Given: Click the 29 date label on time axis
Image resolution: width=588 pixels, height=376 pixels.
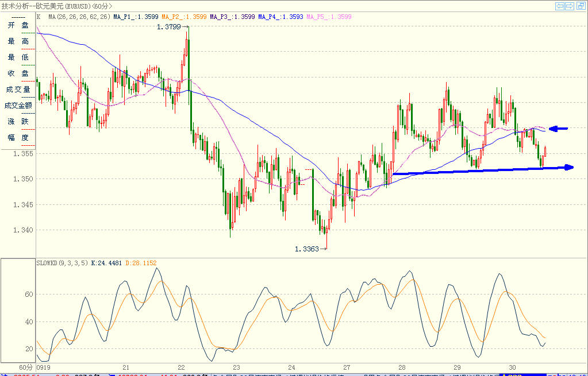Looking at the screenshot, I should point(457,368).
